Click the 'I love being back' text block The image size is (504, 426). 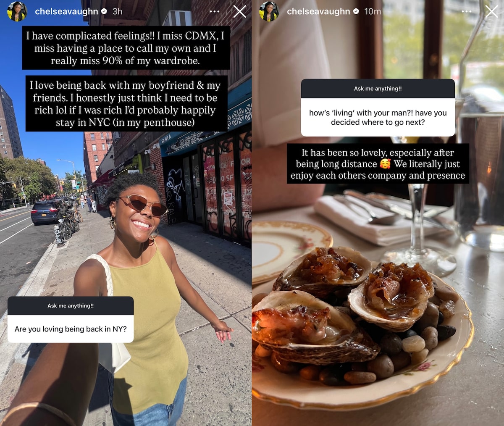[126, 104]
